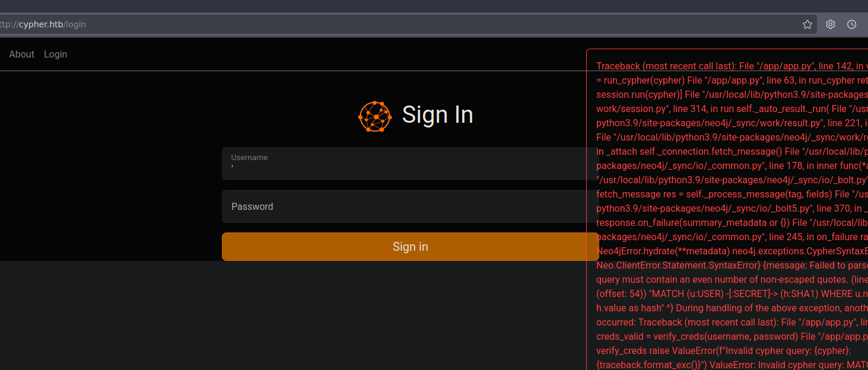Open the clock history icon in toolbar
The image size is (868, 370).
tap(851, 24)
